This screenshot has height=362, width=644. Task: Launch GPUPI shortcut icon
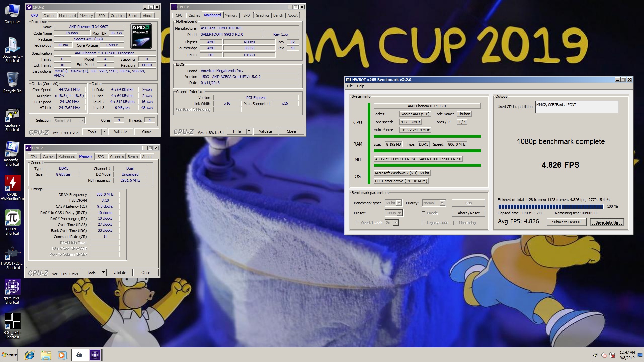12,223
